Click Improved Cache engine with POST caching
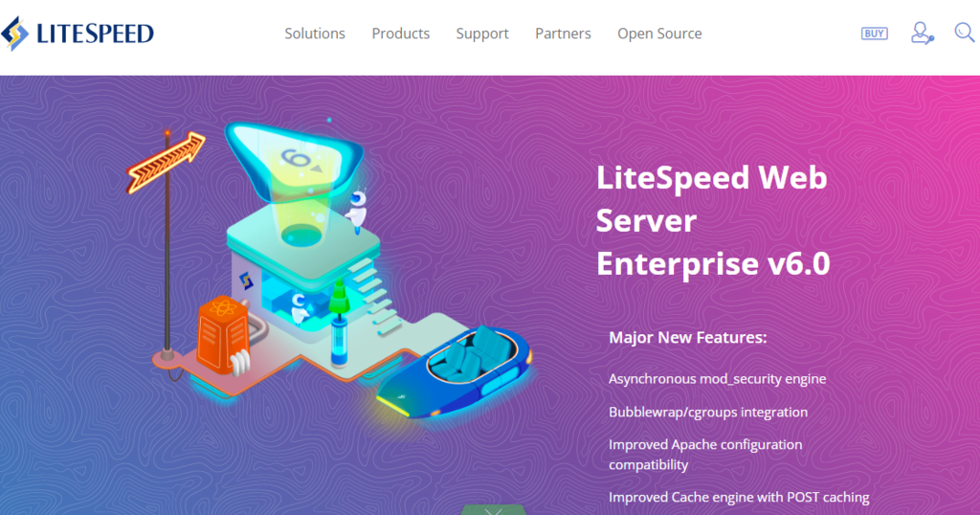This screenshot has height=515, width=980. click(x=739, y=498)
